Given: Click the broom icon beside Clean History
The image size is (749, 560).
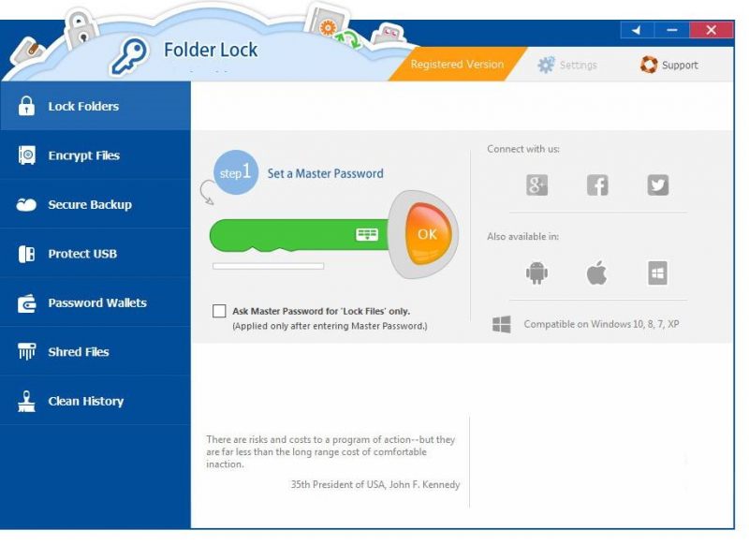Looking at the screenshot, I should (x=26, y=402).
